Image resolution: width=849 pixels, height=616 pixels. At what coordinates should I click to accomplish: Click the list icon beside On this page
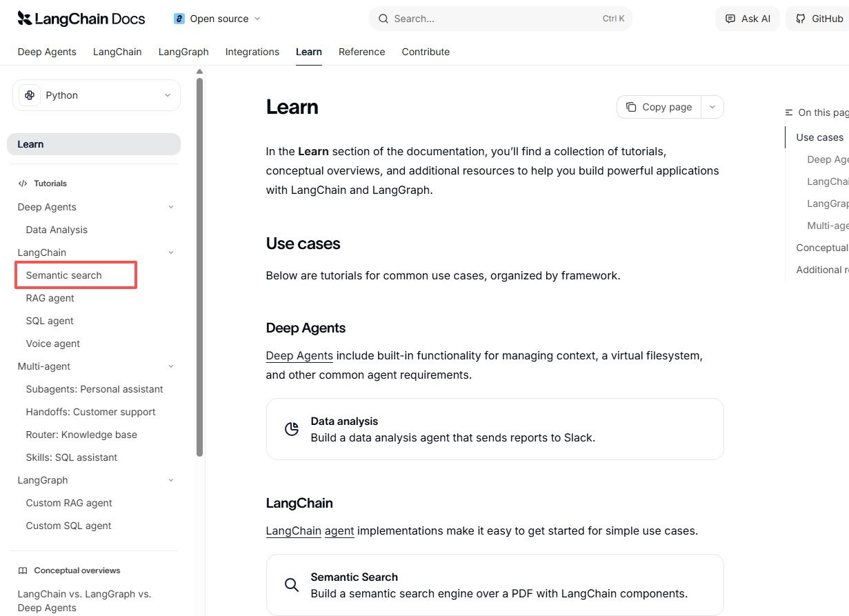[x=789, y=112]
